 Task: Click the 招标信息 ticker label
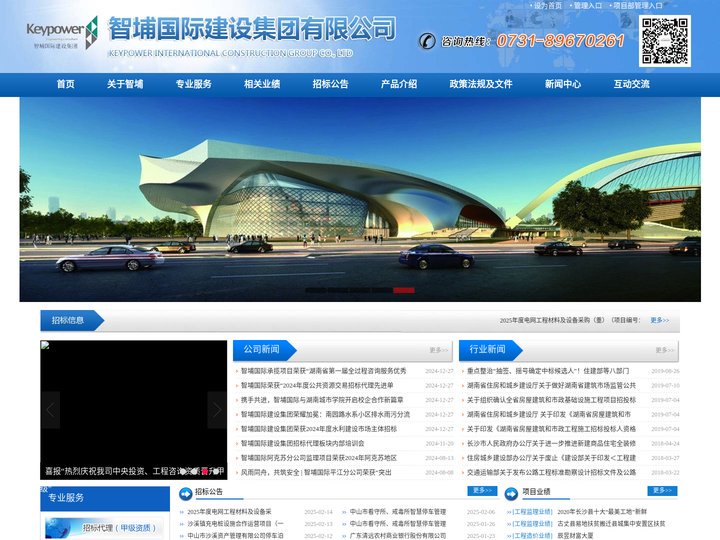(x=68, y=321)
